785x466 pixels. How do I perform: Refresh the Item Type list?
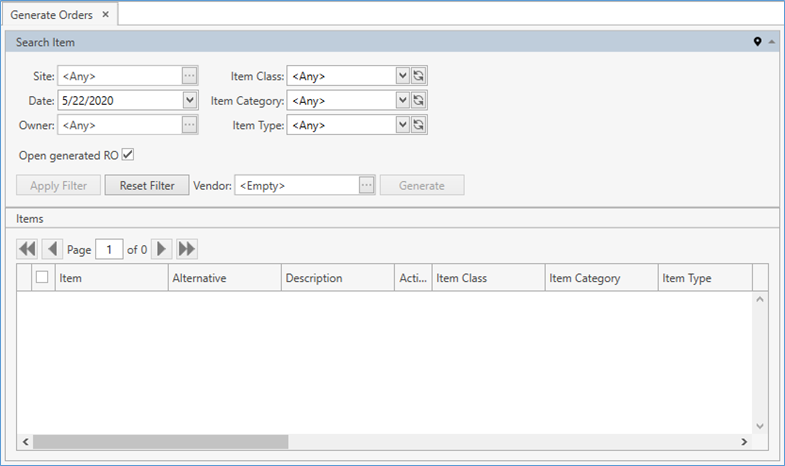point(420,125)
